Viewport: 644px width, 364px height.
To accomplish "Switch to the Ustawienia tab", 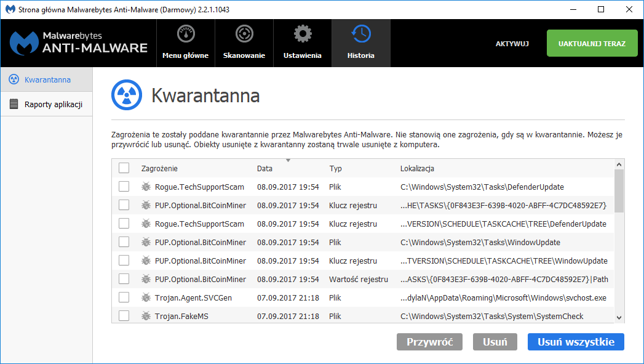I will tap(303, 43).
